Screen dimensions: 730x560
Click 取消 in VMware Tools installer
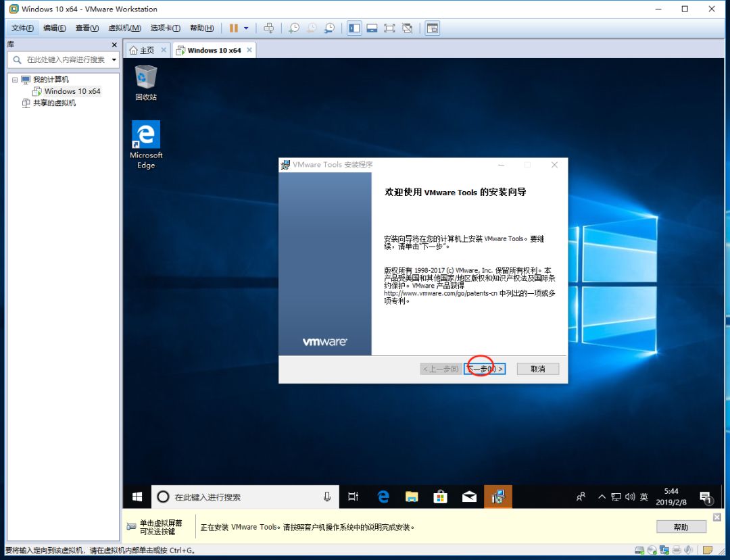[x=538, y=369]
